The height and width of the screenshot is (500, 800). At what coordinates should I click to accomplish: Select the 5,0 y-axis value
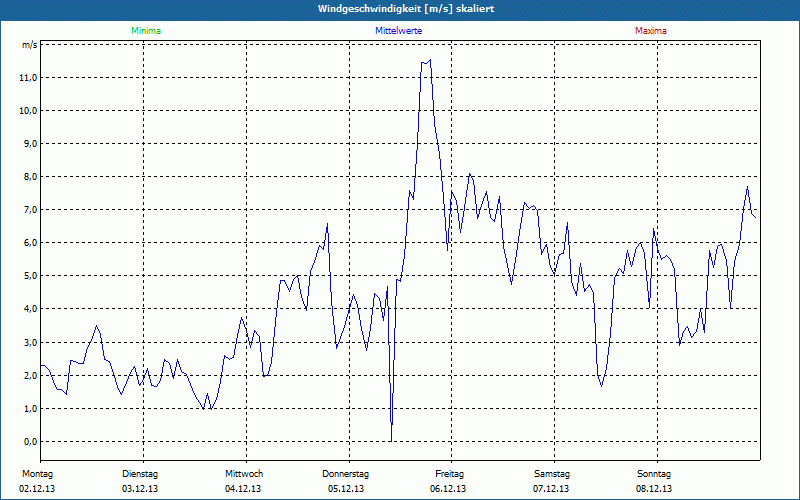31,276
